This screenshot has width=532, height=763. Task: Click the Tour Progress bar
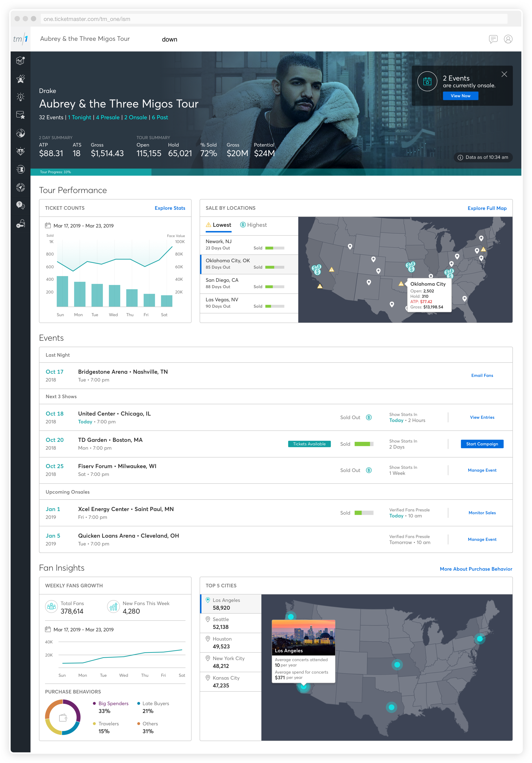click(x=91, y=172)
